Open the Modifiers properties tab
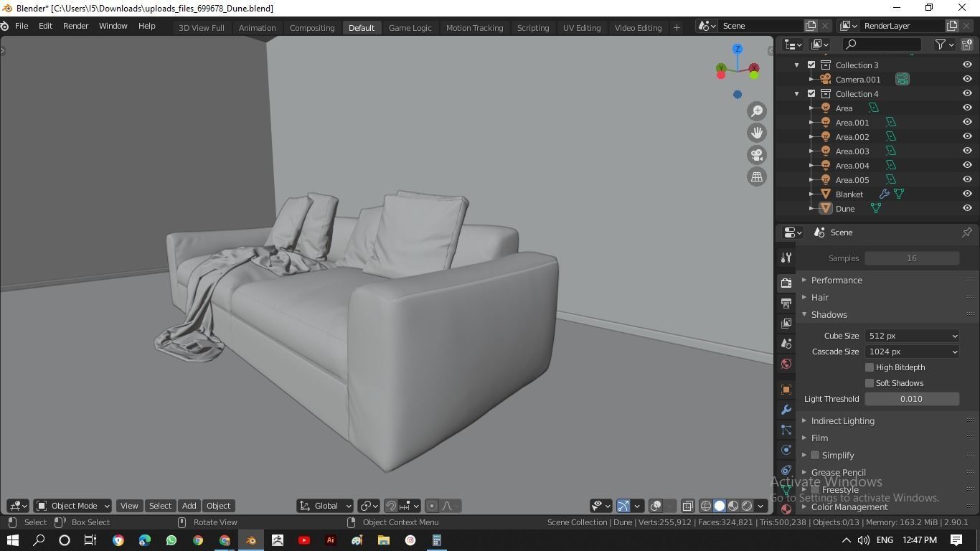 [786, 409]
